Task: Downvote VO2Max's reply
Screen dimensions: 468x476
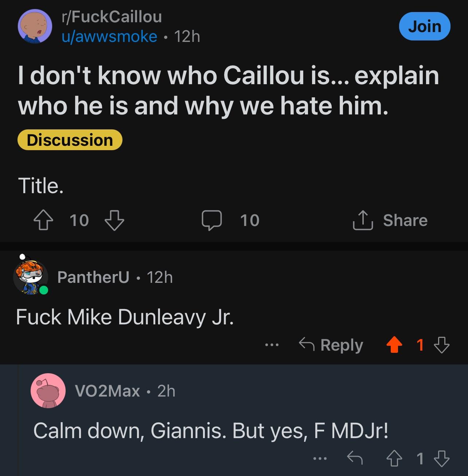Action: click(442, 459)
